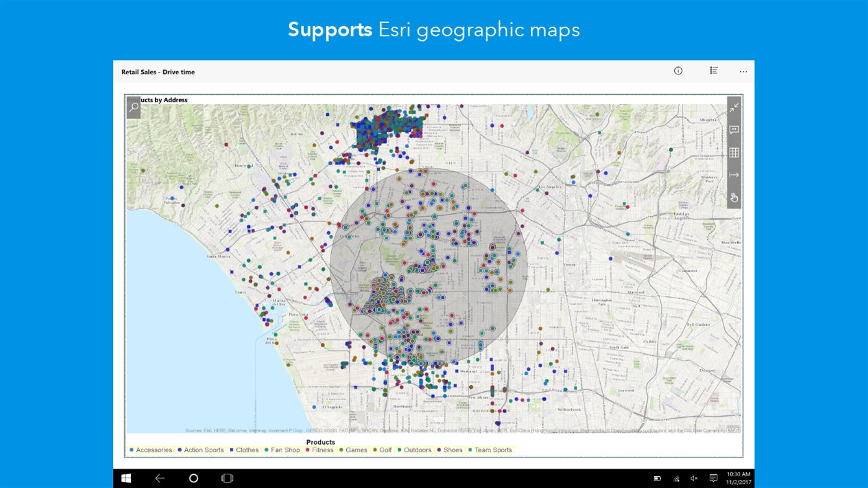The image size is (868, 488).
Task: Open the pages list icon
Action: pyautogui.click(x=713, y=70)
